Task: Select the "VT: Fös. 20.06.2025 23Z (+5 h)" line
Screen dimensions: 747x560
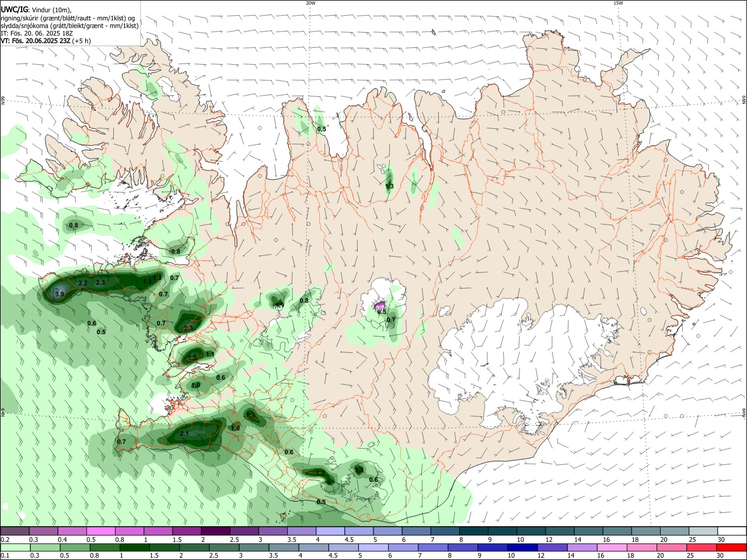Action: [46, 41]
